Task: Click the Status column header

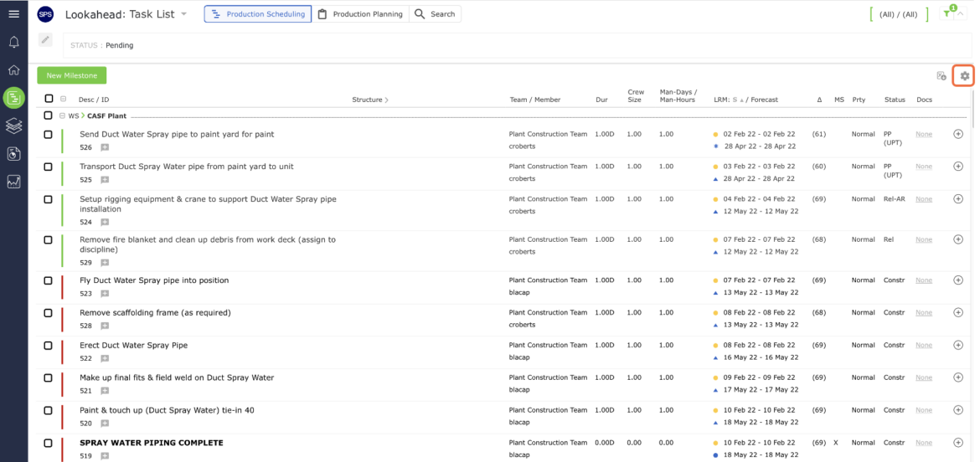Action: [895, 100]
